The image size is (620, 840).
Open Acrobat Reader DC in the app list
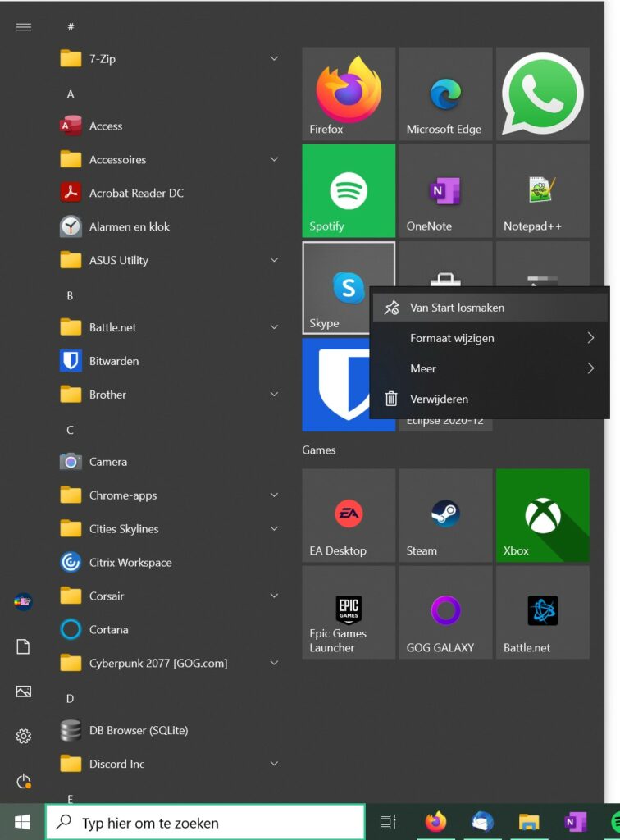pyautogui.click(x=171, y=193)
